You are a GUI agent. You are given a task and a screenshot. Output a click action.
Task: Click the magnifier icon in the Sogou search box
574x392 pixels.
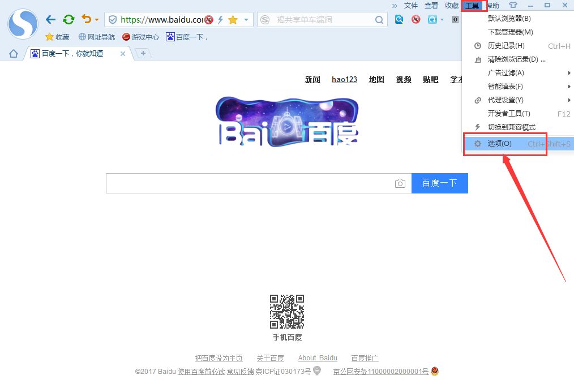(x=379, y=20)
